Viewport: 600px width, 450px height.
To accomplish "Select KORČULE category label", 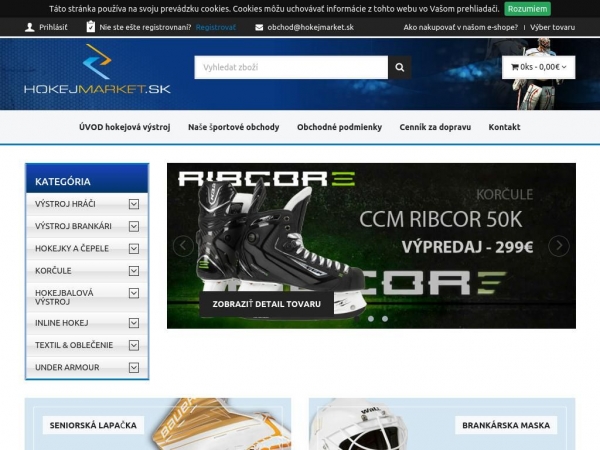I will (x=53, y=271).
